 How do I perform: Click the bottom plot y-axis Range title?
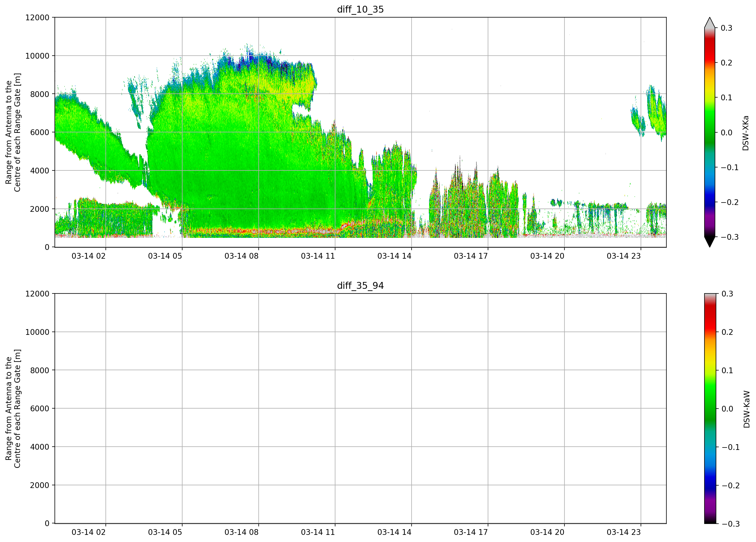tap(13, 409)
